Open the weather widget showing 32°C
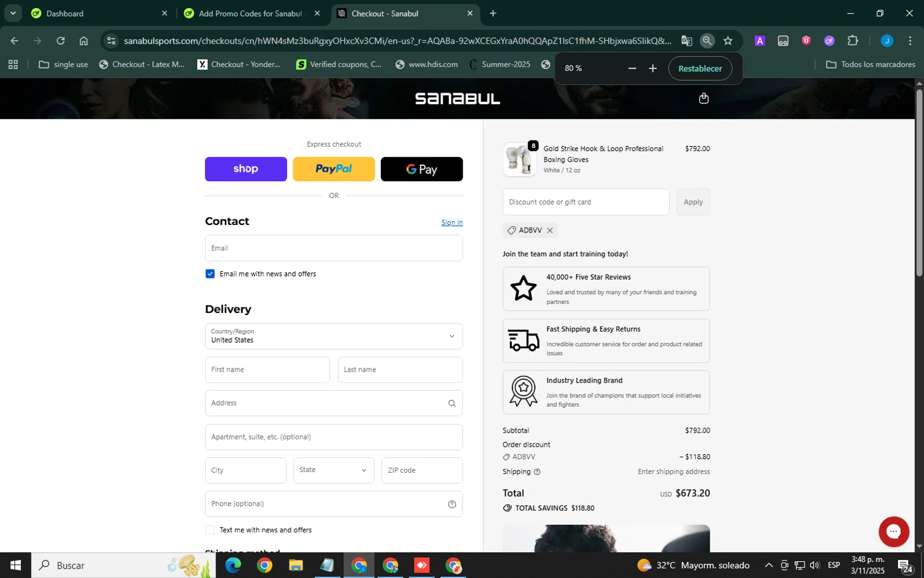Image resolution: width=924 pixels, height=578 pixels. (x=694, y=565)
